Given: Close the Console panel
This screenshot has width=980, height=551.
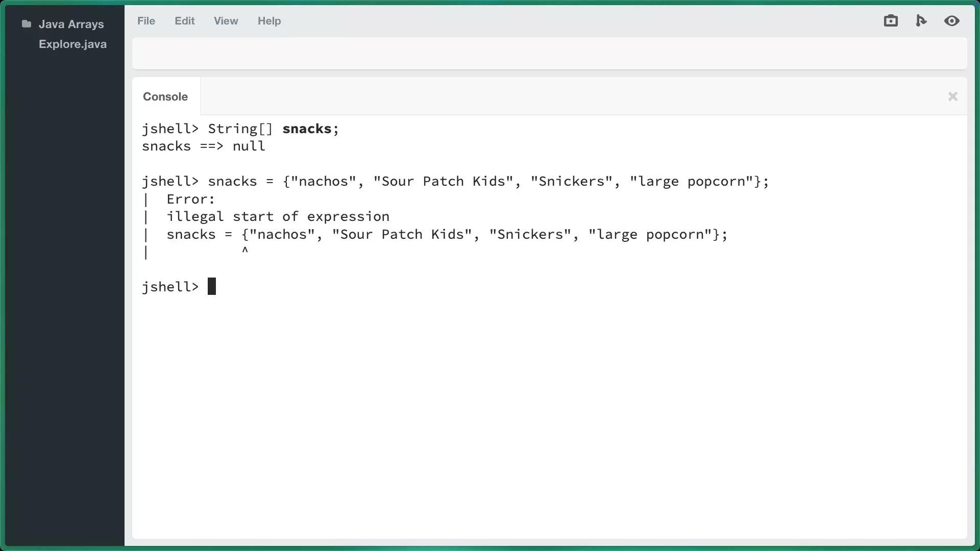Looking at the screenshot, I should click(x=952, y=96).
